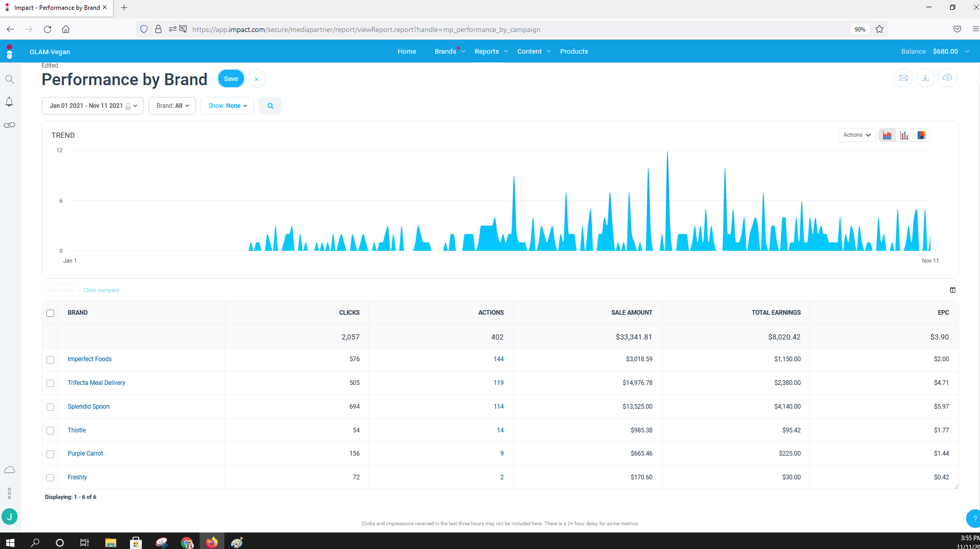Open the Brand: All filter dropdown
This screenshot has height=549, width=980.
[x=172, y=106]
